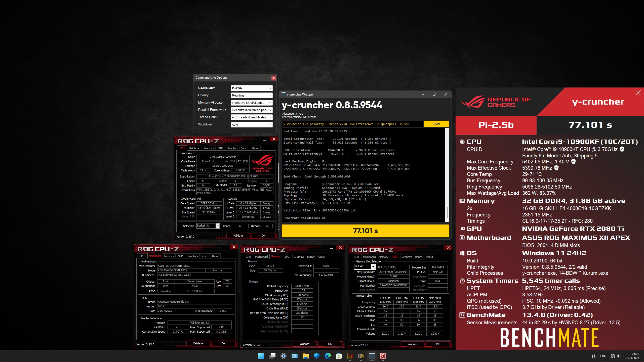Open Memory tab in CPU-Z Mainboard window
The height and width of the screenshot is (362, 644).
(x=169, y=256)
